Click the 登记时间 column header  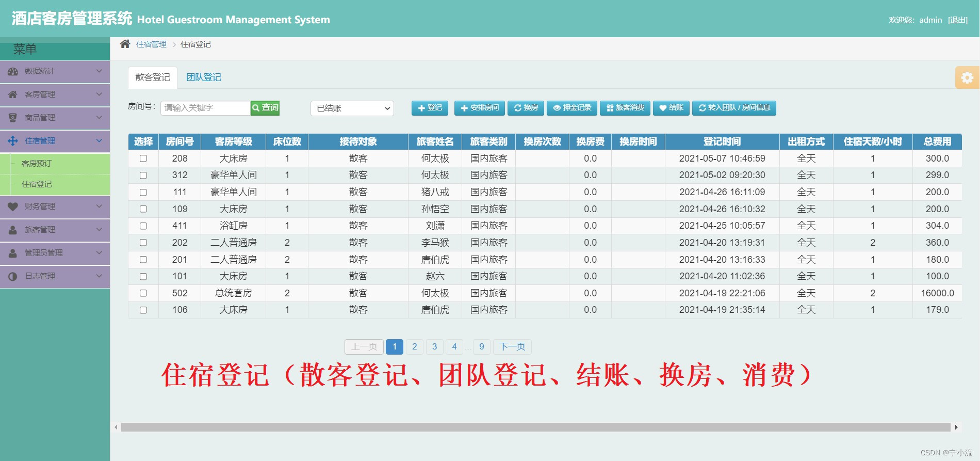(x=722, y=141)
